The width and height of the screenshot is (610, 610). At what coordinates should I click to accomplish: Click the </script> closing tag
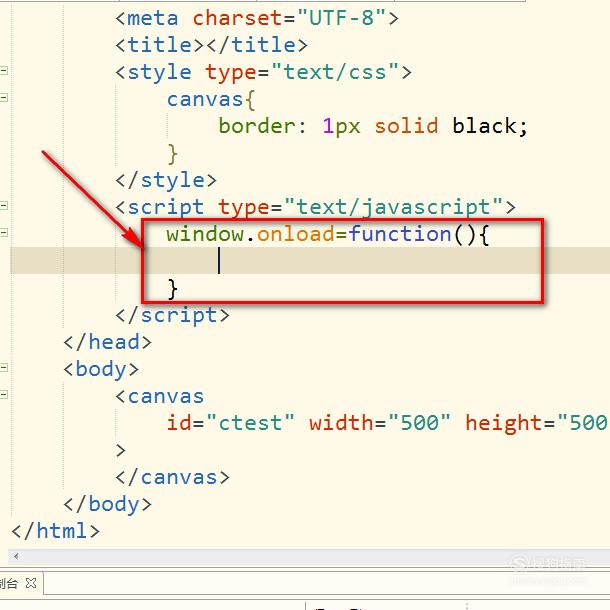click(x=172, y=315)
